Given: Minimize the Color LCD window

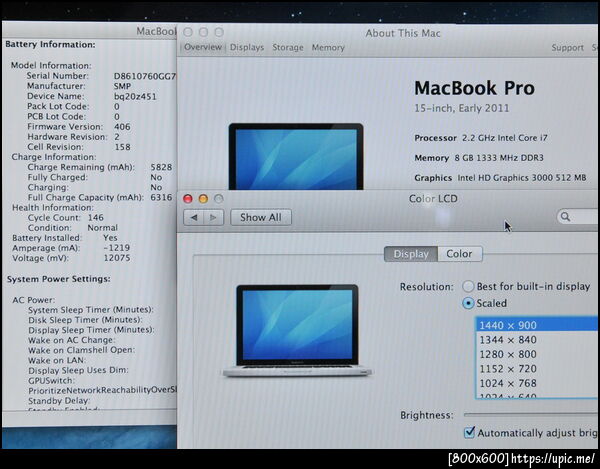Looking at the screenshot, I should click(203, 199).
